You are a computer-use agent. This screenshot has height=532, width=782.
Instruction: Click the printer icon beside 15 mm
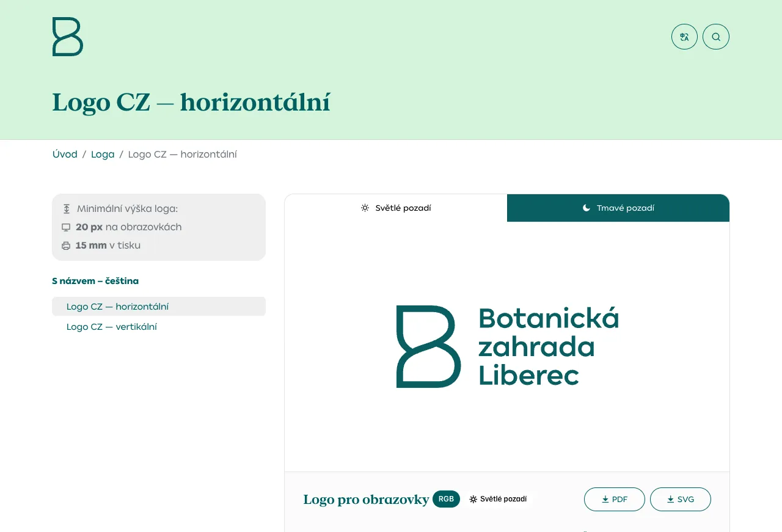[x=66, y=246]
